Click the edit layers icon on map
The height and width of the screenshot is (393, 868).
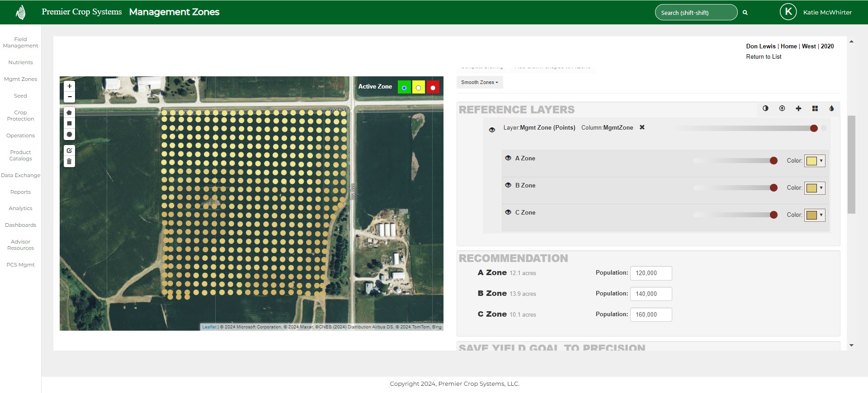tap(69, 150)
